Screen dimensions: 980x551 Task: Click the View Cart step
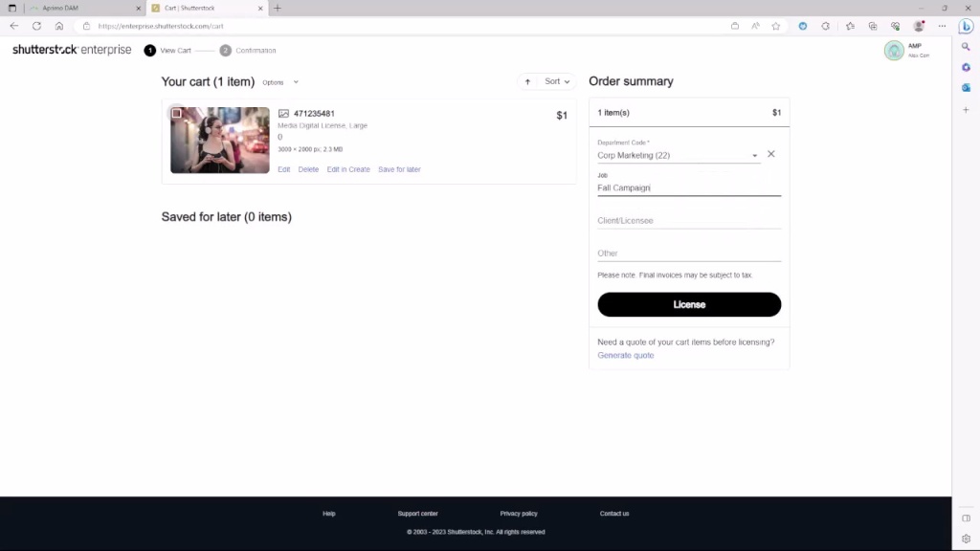[167, 51]
